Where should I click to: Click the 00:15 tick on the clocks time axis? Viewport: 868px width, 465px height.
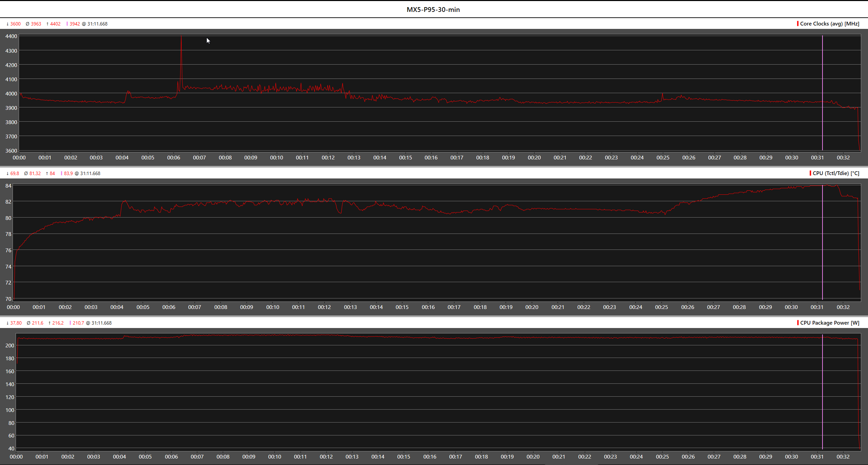coord(405,157)
